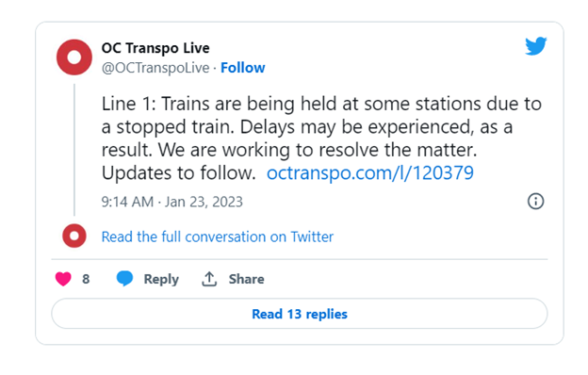Click the Share text label
The height and width of the screenshot is (375, 588).
coord(246,279)
